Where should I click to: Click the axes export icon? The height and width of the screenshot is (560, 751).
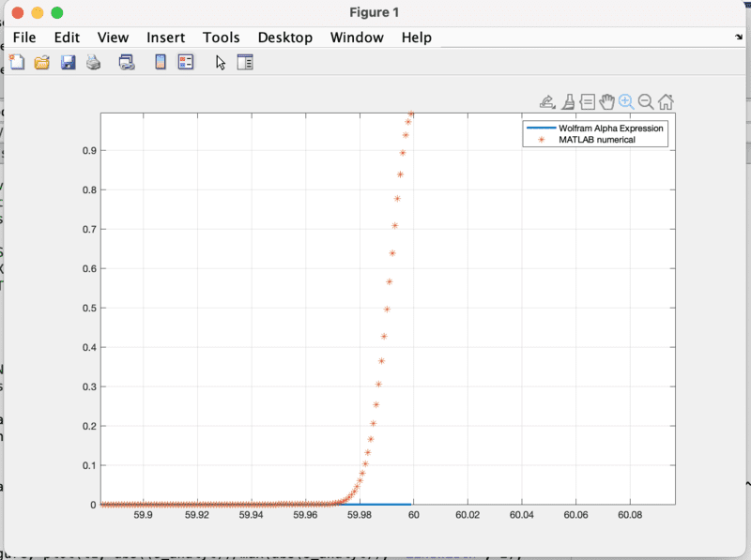pyautogui.click(x=547, y=102)
